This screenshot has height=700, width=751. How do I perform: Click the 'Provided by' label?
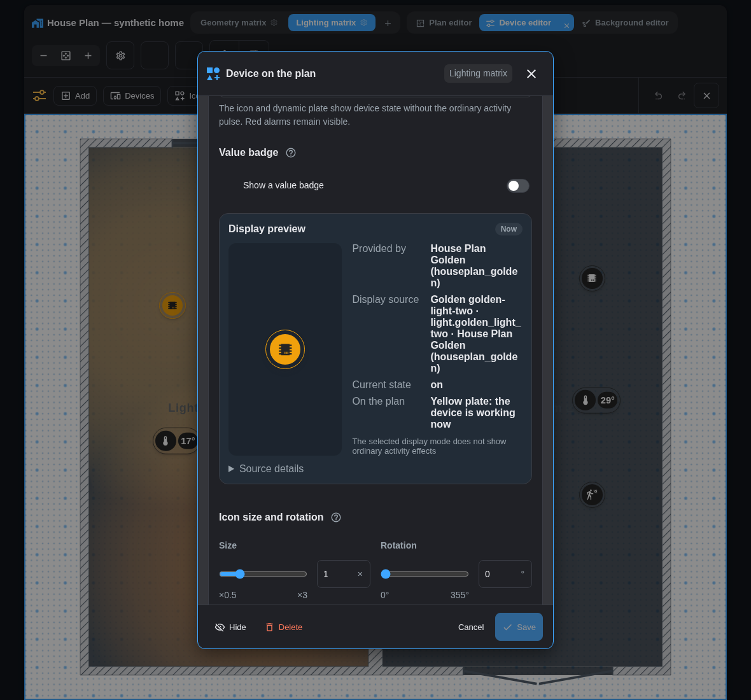click(x=379, y=248)
